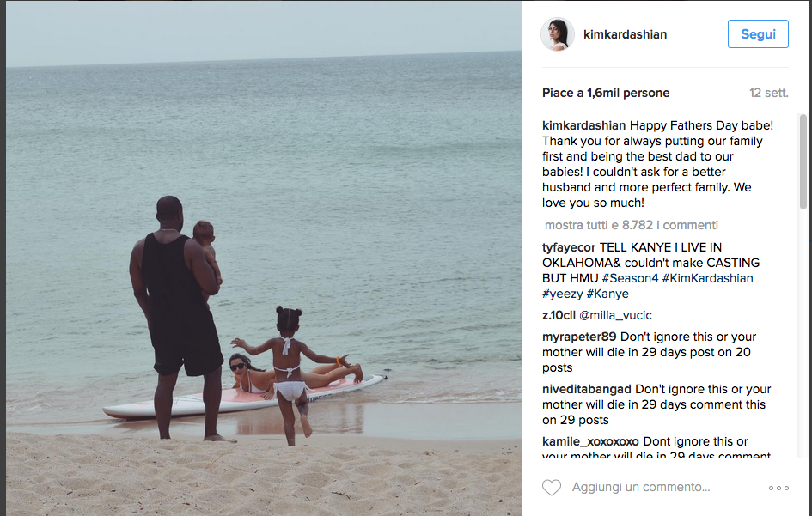Screen dimensions: 812x516
Task: Open kamile_xoxoxoxo commenter profile
Action: (x=590, y=441)
